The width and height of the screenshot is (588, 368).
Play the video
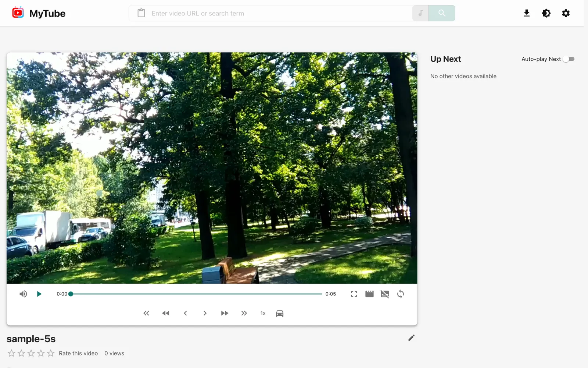click(x=39, y=294)
